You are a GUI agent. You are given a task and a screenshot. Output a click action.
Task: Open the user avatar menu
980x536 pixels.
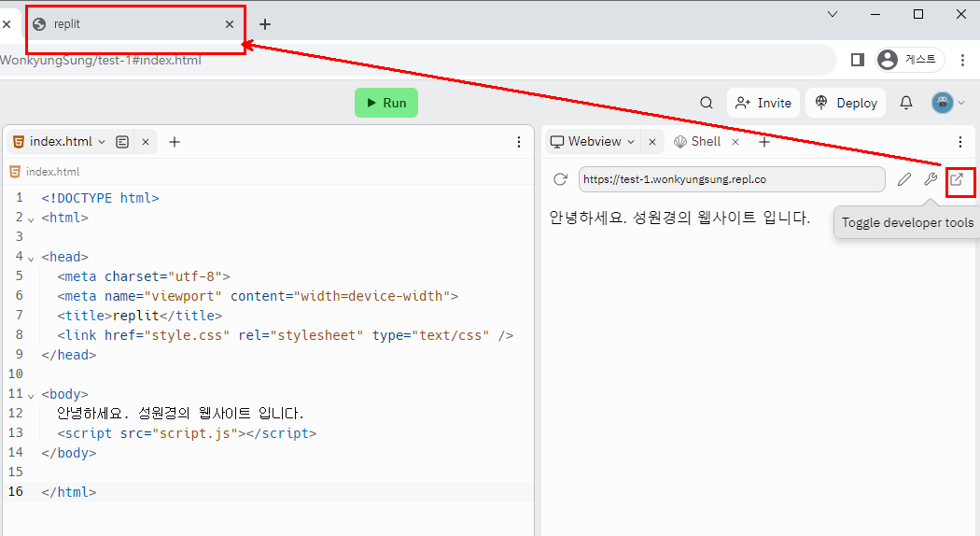tap(948, 103)
